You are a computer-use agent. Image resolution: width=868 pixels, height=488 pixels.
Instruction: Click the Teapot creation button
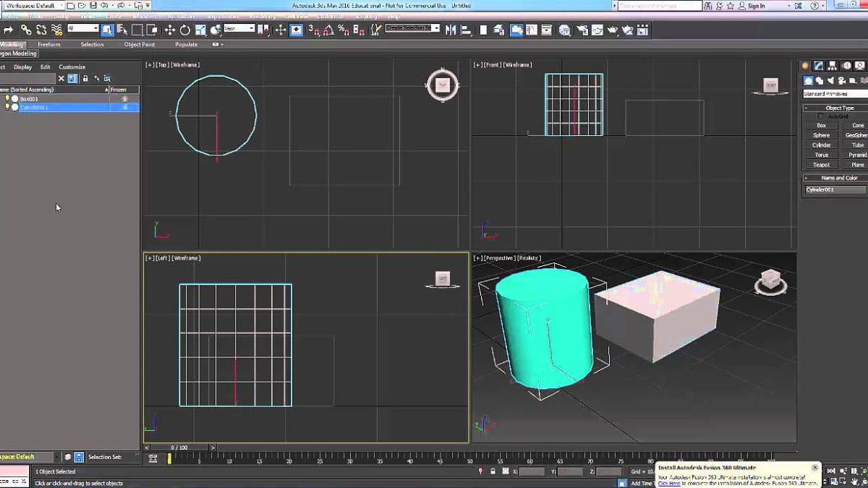tap(820, 164)
